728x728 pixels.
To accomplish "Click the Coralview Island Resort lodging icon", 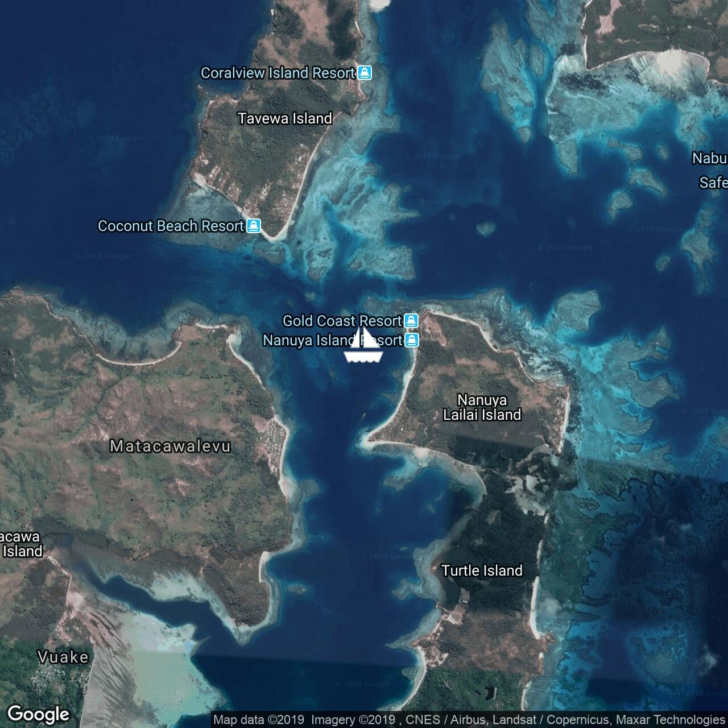I will (365, 73).
